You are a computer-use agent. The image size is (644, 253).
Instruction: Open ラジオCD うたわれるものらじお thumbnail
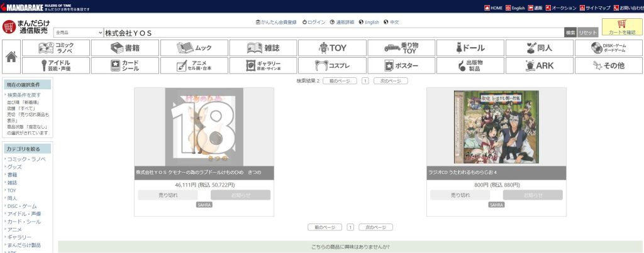click(x=496, y=127)
